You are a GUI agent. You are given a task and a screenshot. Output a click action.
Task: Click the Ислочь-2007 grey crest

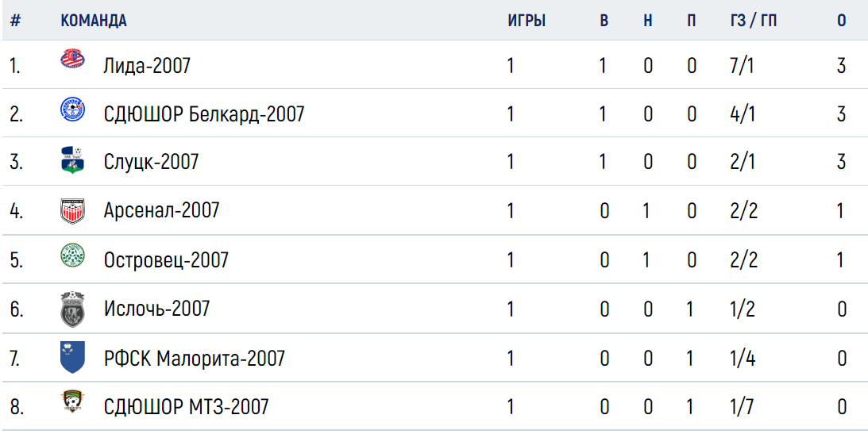pos(72,309)
